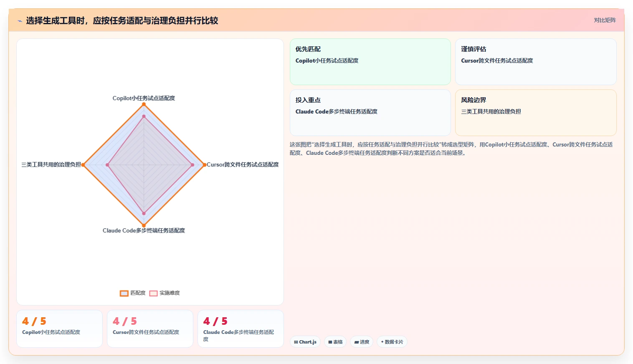
Task: Click Claude Code多步终端任务适配度 in 投入重点 card
Action: coord(337,111)
